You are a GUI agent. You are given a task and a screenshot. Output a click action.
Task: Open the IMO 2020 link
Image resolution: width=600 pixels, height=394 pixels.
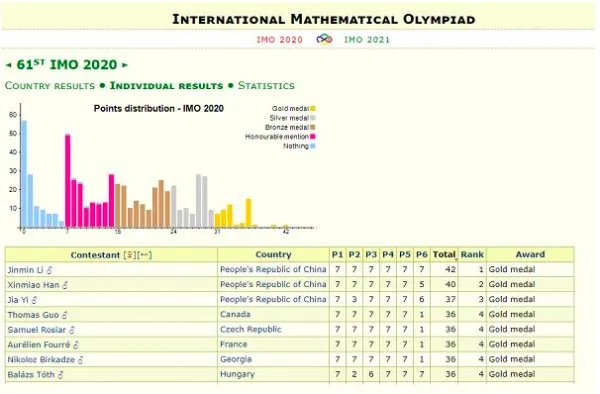(280, 39)
